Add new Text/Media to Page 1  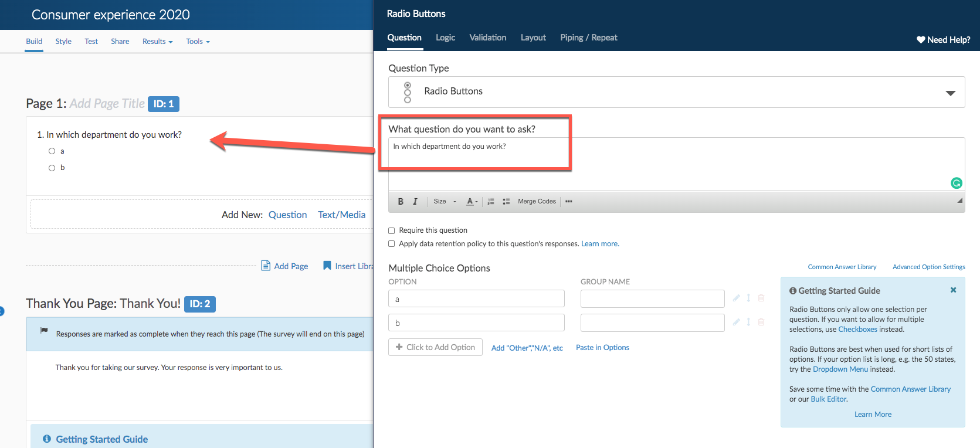click(x=342, y=215)
